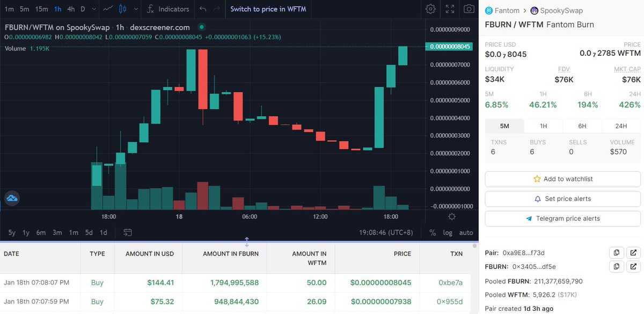This screenshot has height=314, width=644.
Task: Expand the time interval dropdown arrow
Action: tap(94, 9)
